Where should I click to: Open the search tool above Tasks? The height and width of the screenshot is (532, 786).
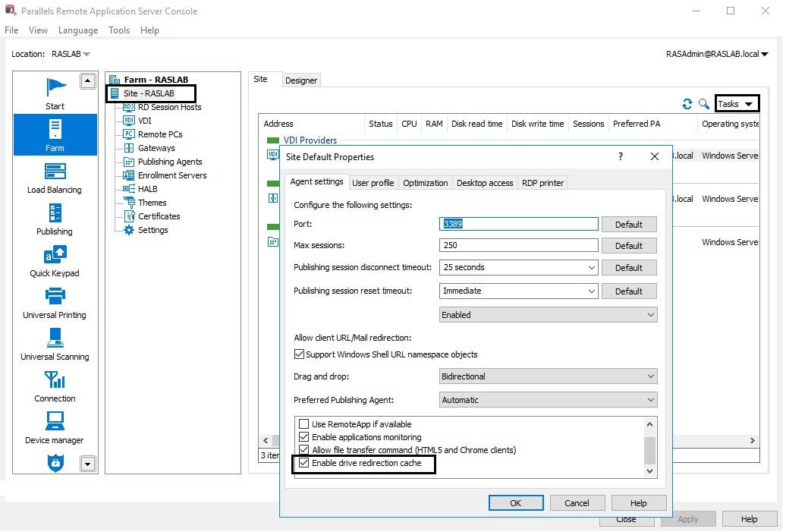pos(703,103)
